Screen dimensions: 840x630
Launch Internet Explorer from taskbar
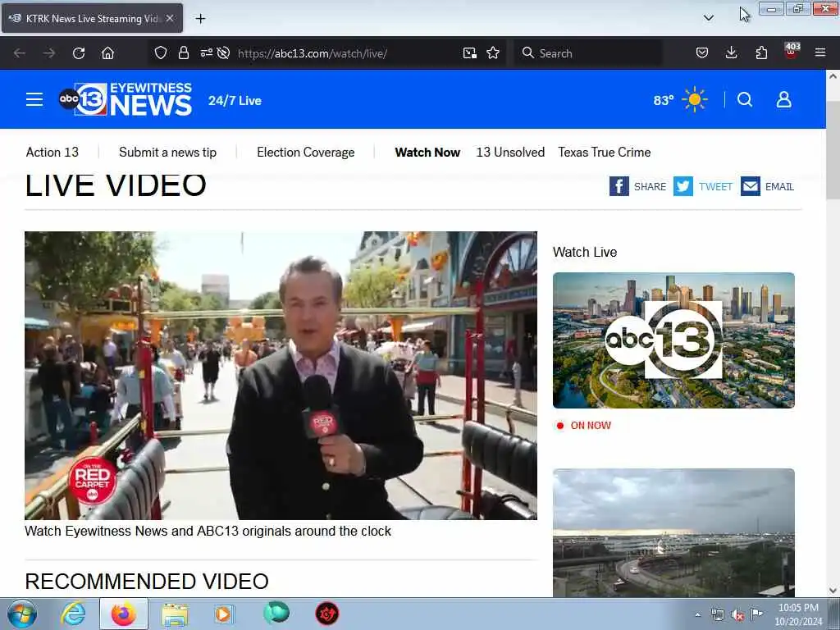(73, 614)
